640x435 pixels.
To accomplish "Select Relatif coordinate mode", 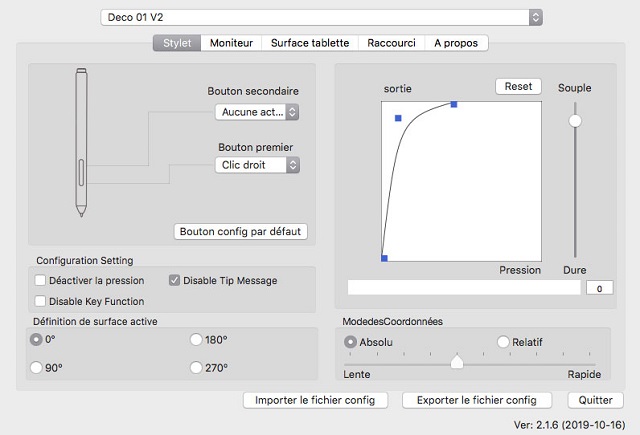I will click(503, 342).
